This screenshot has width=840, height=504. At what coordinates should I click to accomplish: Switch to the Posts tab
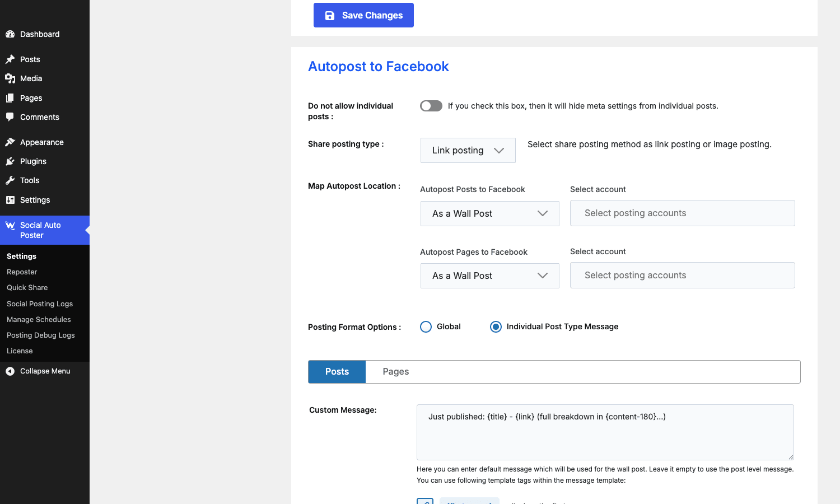tap(337, 372)
